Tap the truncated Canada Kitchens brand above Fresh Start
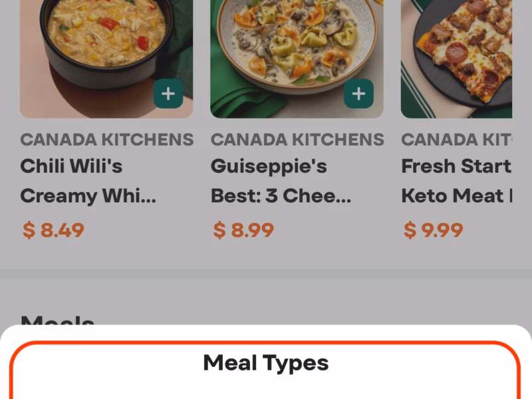This screenshot has width=532, height=399. pos(457,140)
